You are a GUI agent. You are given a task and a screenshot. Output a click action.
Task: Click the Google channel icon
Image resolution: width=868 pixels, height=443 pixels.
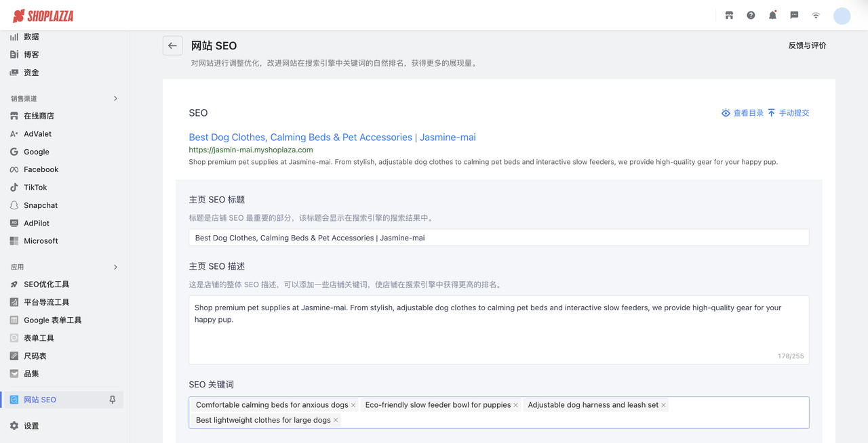click(14, 152)
